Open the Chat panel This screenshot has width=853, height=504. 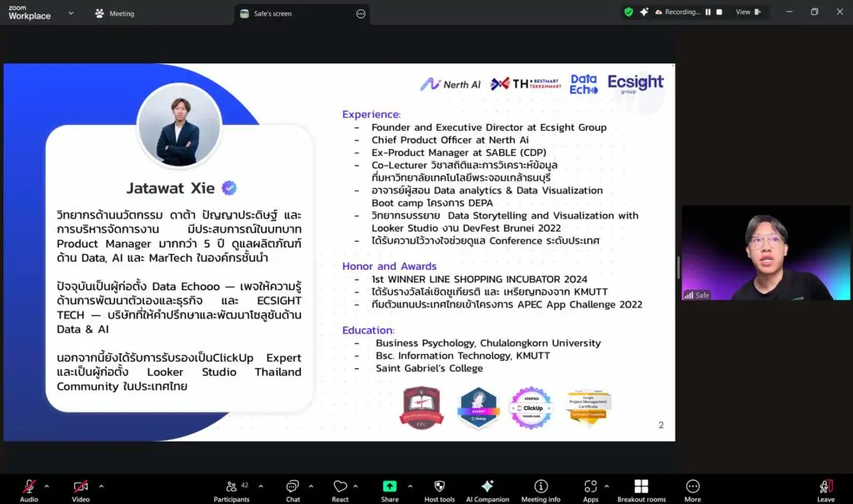tap(292, 490)
